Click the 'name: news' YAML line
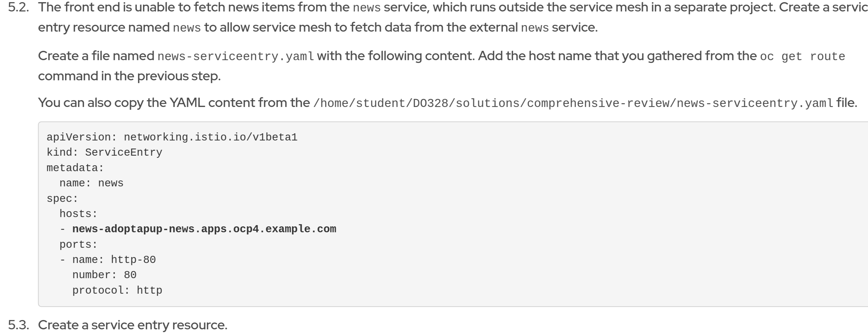Screen dimensions: 868x334 pos(91,183)
